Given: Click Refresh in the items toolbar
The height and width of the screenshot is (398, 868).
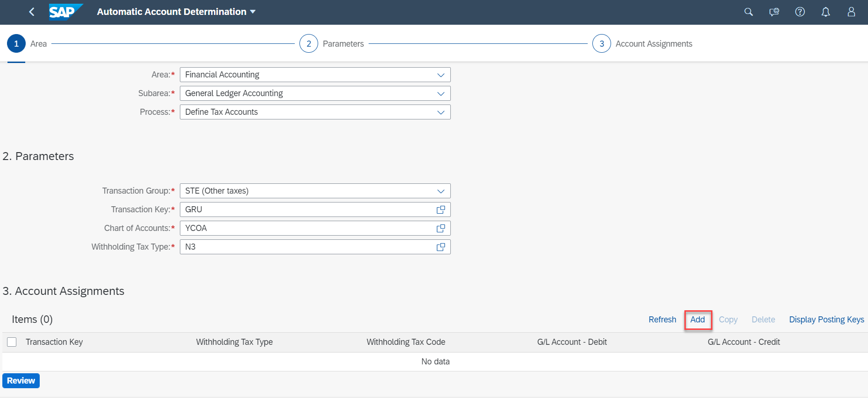Looking at the screenshot, I should click(662, 320).
